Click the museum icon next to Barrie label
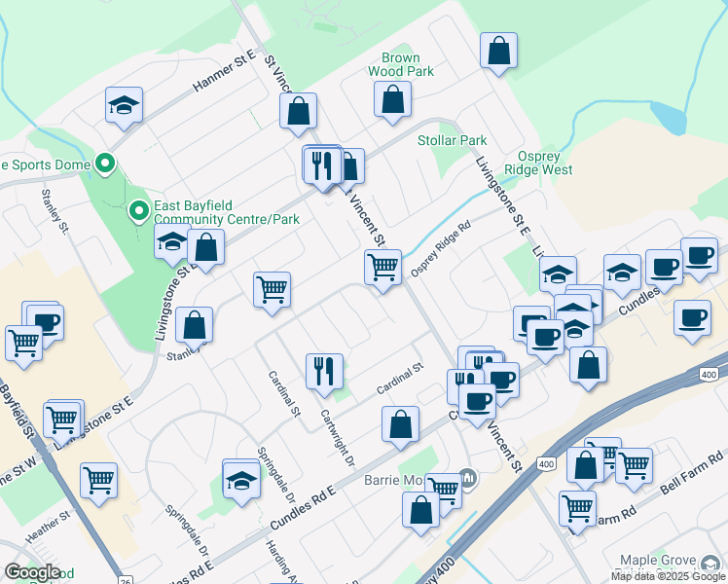The width and height of the screenshot is (728, 584). point(468,479)
